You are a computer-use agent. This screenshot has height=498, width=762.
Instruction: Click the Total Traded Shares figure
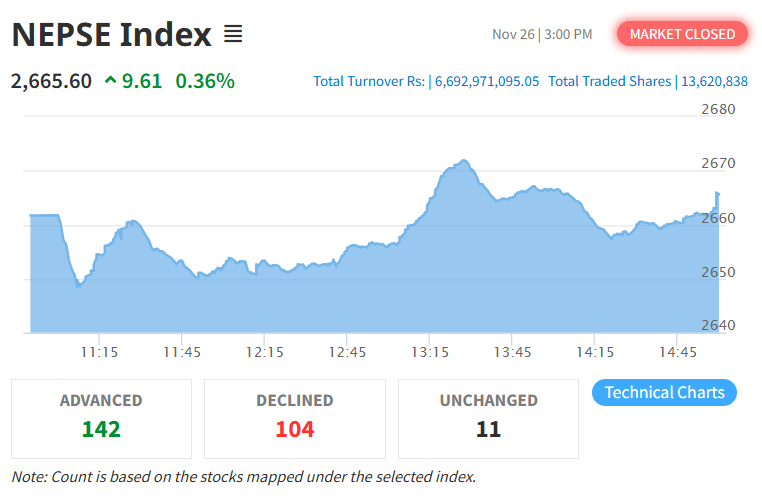(x=714, y=81)
